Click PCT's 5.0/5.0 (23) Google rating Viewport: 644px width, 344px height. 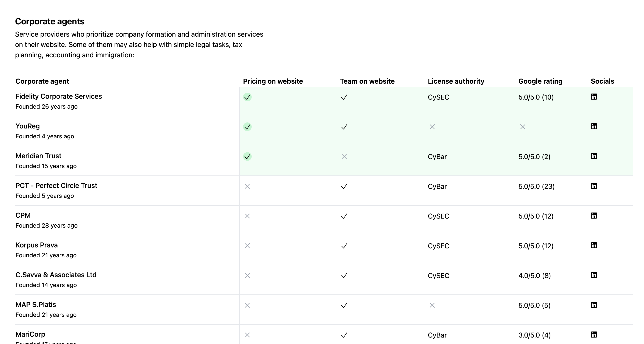(x=536, y=186)
